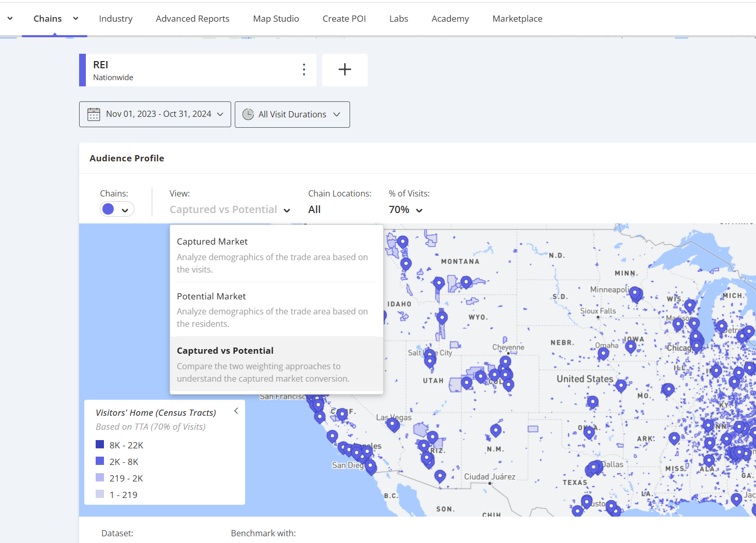Open the date range Nov 01, 2023 dropdown
The image size is (756, 543).
[155, 114]
